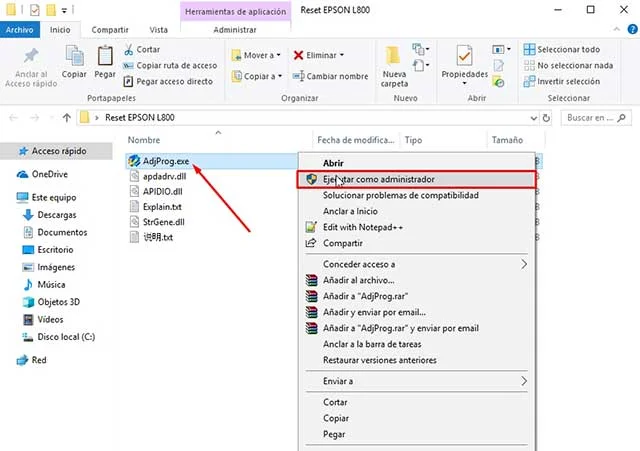Expand the Mover a dropdown

pos(261,55)
